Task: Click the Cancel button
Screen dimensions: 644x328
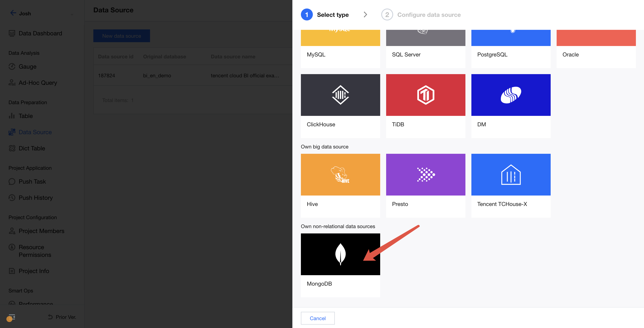Action: coord(318,318)
